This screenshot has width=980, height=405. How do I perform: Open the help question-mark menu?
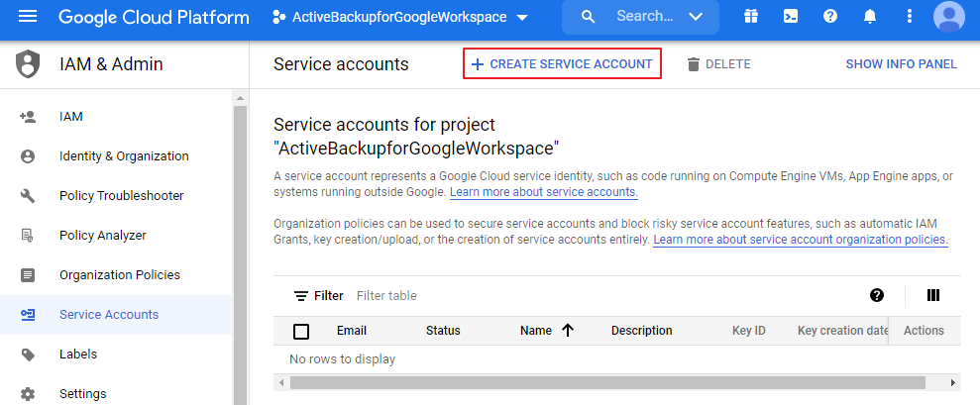830,17
